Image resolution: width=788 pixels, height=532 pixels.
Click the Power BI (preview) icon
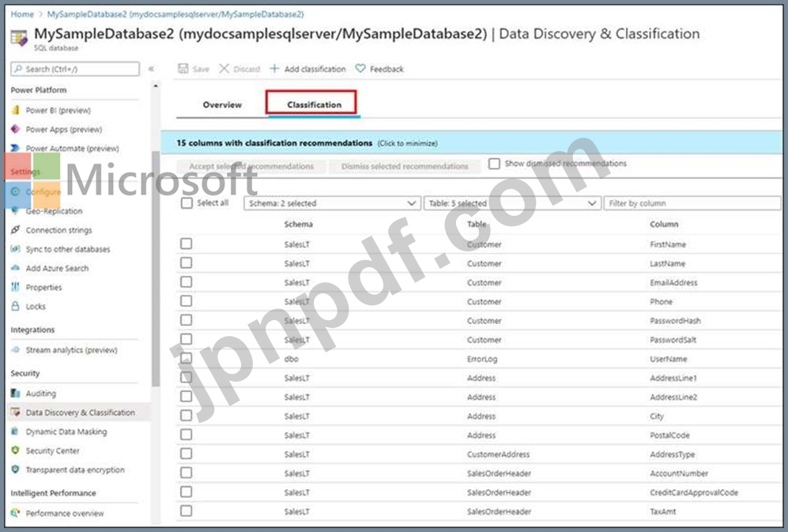coord(16,110)
